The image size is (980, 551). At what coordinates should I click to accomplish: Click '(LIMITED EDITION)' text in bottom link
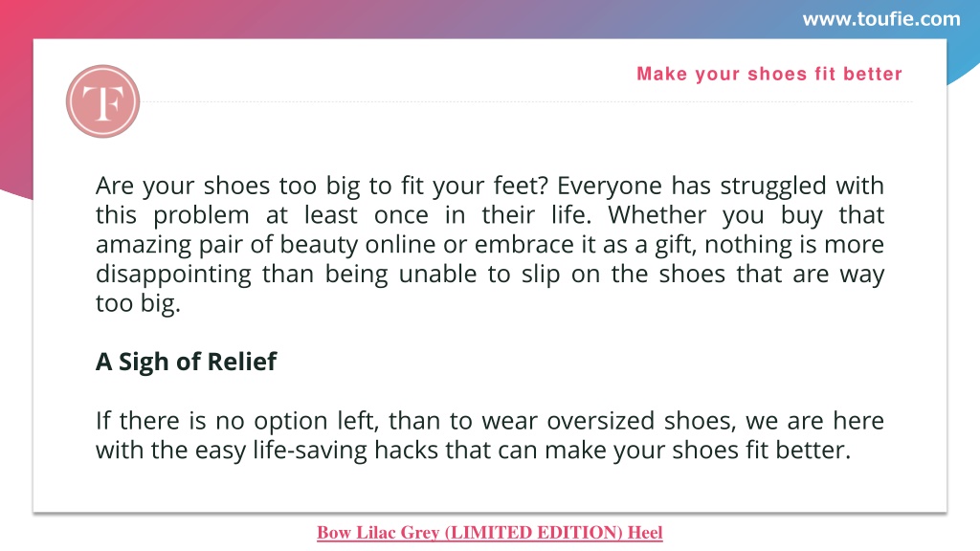[x=534, y=532]
